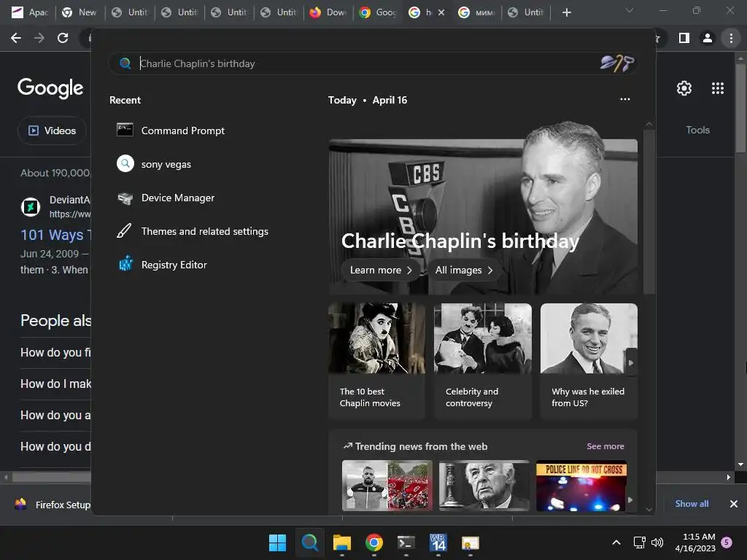Open the football fans trending news thumbnail
The image size is (747, 560).
[x=387, y=486]
